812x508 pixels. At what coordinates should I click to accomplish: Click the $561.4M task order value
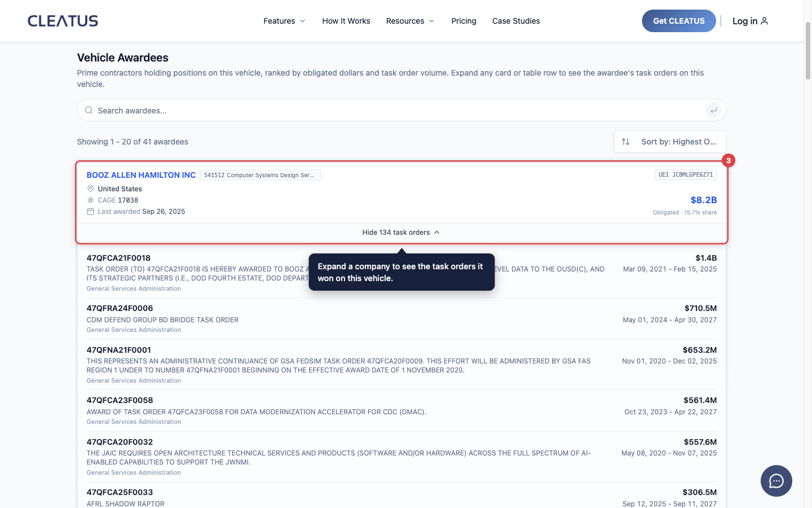point(700,400)
